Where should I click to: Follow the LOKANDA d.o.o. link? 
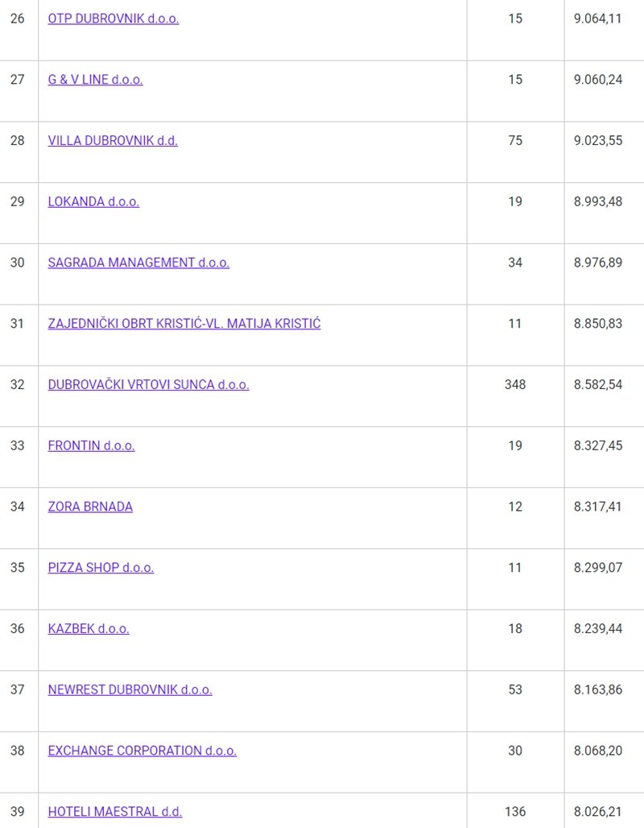tap(93, 201)
